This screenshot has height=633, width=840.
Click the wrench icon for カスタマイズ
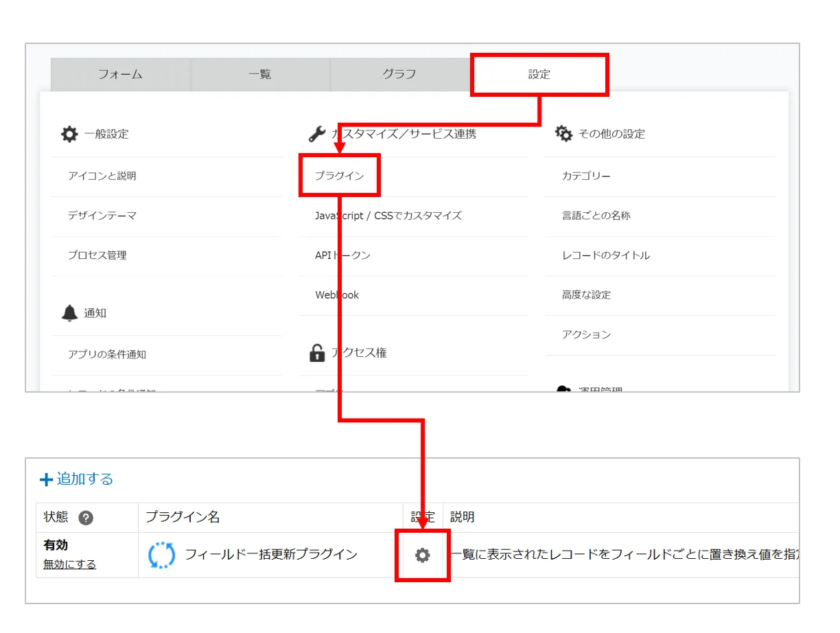316,133
